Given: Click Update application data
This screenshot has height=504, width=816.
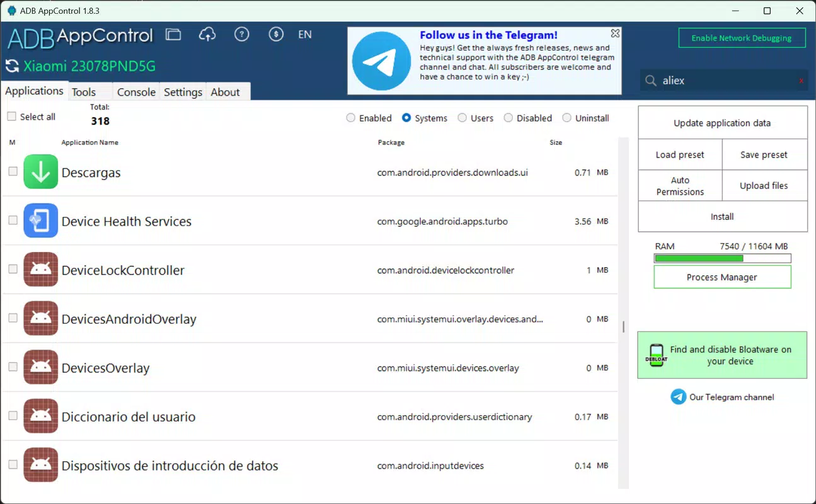Looking at the screenshot, I should 722,123.
